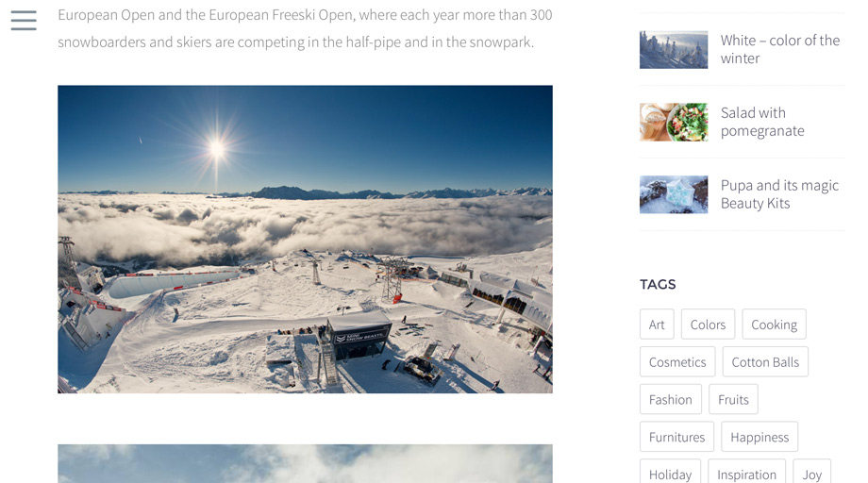Screen dimensions: 868x483
Task: Pick the Fruits tag
Action: pos(733,399)
